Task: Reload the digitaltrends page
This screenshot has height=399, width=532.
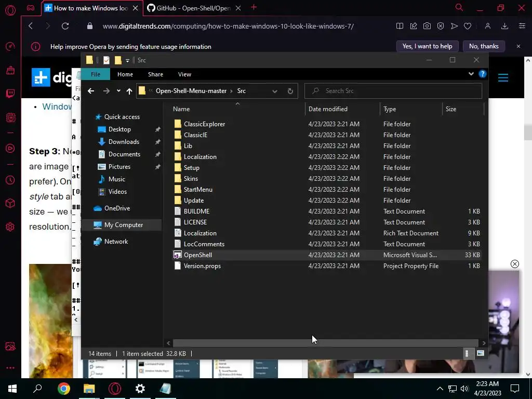Action: [x=65, y=26]
